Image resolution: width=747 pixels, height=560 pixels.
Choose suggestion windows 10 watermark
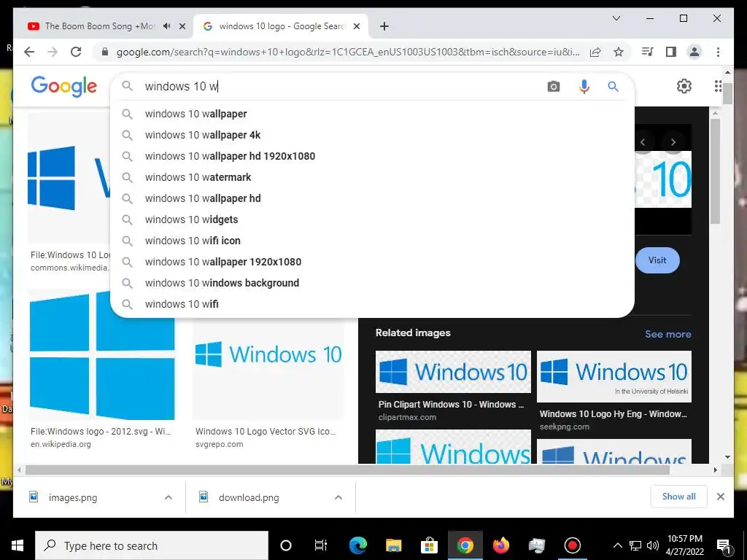[371, 177]
